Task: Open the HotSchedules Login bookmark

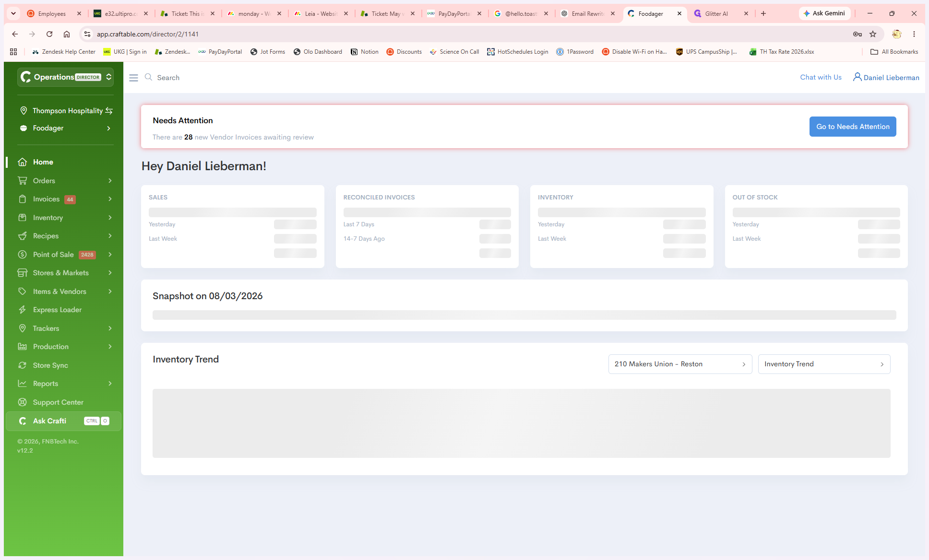Action: click(x=517, y=52)
